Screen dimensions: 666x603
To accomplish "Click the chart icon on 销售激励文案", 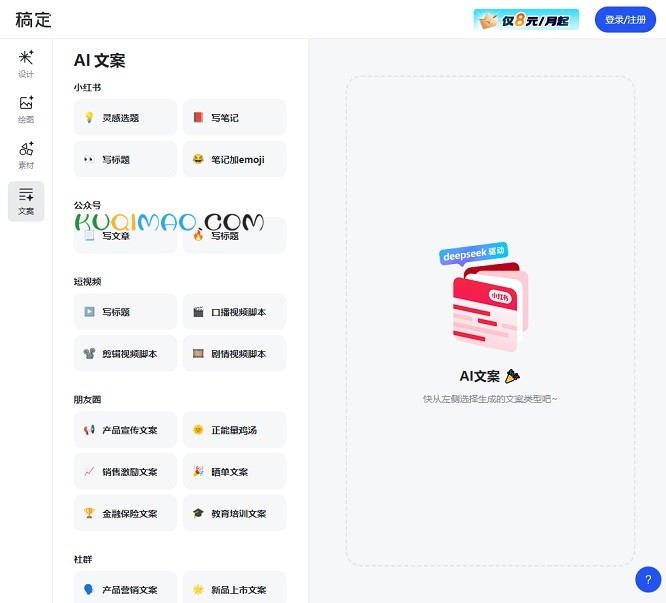I will [x=89, y=471].
